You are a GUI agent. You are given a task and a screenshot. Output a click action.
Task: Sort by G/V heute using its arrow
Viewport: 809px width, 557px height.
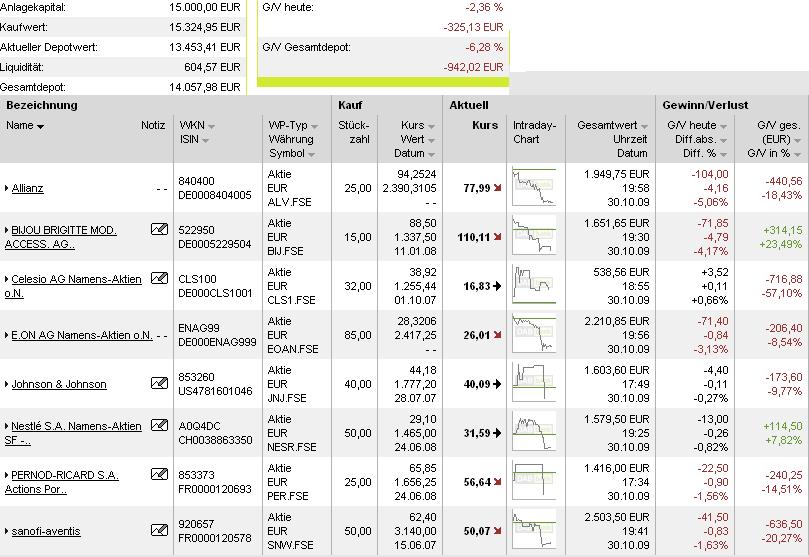pyautogui.click(x=723, y=126)
